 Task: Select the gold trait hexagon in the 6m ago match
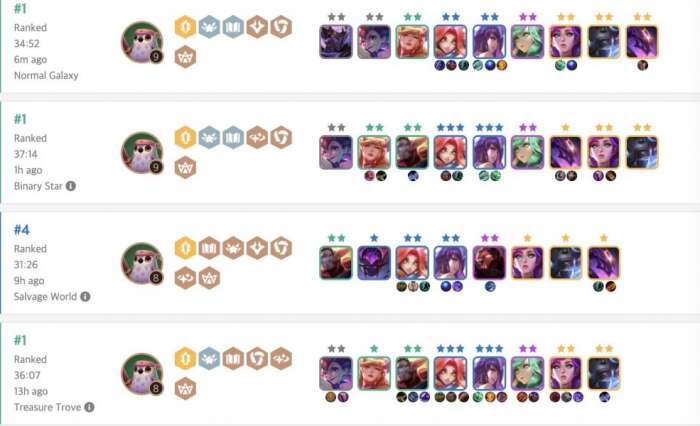[185, 27]
